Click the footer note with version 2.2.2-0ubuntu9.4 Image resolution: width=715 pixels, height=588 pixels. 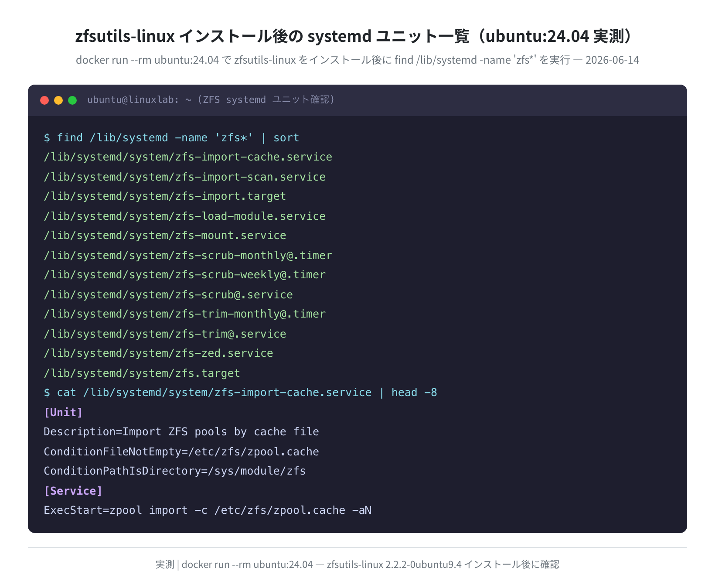357,564
